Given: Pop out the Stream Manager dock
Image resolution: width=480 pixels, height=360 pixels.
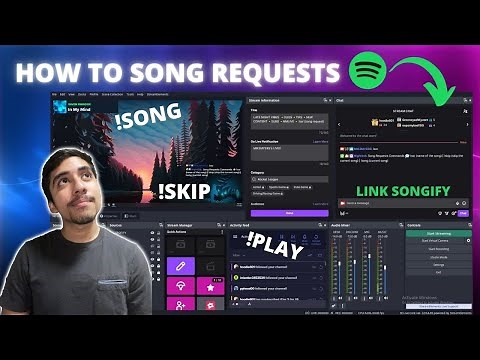Looking at the screenshot, I should (x=219, y=225).
